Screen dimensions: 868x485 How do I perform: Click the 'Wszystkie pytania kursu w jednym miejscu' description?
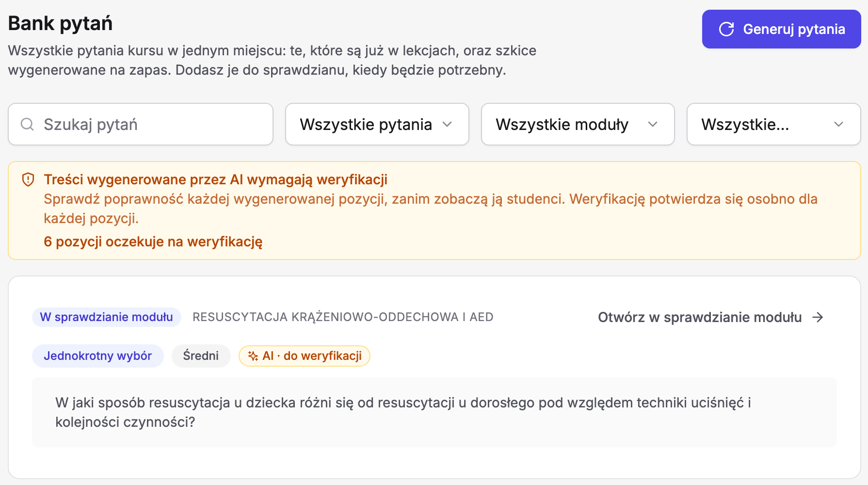(272, 60)
